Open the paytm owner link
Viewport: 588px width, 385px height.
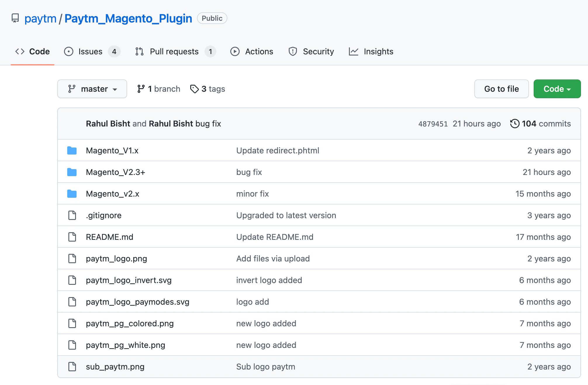click(x=40, y=18)
